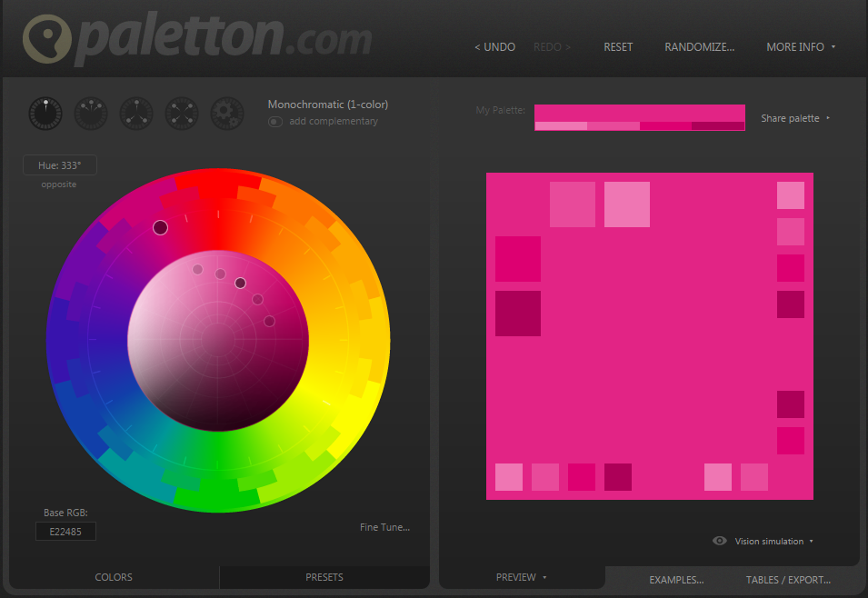Click the eye icon for Vision simulation

coord(720,541)
